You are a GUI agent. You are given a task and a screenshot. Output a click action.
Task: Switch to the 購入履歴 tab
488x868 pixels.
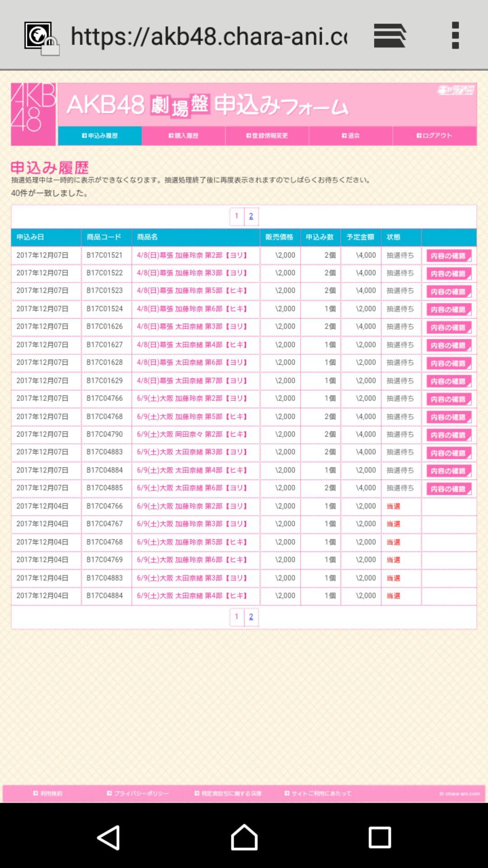point(183,136)
